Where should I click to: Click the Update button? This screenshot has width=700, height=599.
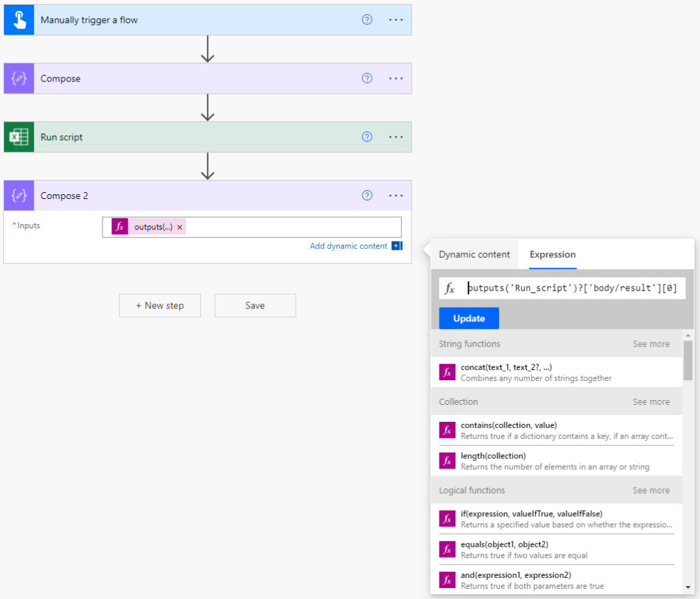click(x=469, y=319)
